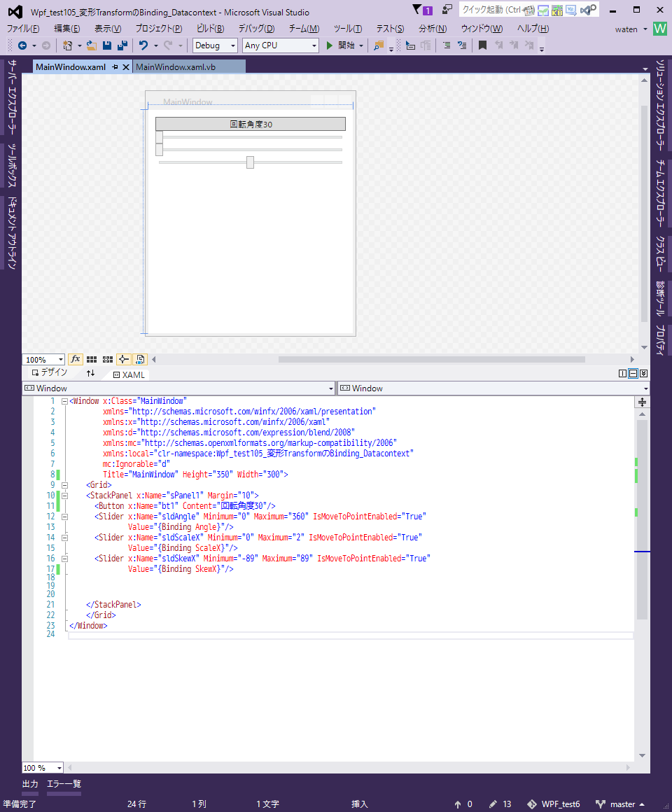This screenshot has width=672, height=812.
Task: Click the sldSkewX slider thumb in the design preview
Action: click(x=250, y=162)
